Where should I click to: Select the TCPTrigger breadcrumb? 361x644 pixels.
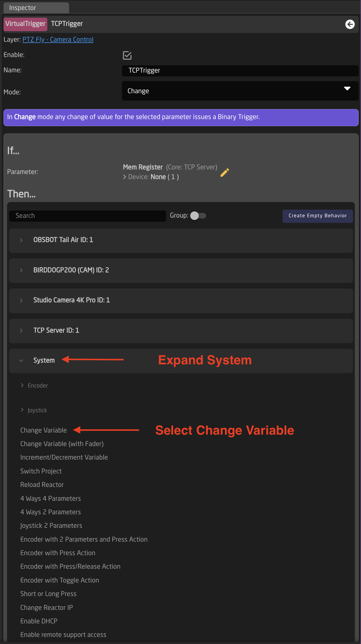(67, 24)
